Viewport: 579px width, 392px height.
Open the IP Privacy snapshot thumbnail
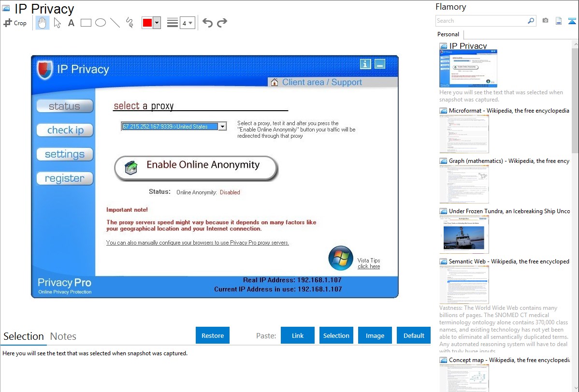pyautogui.click(x=468, y=68)
